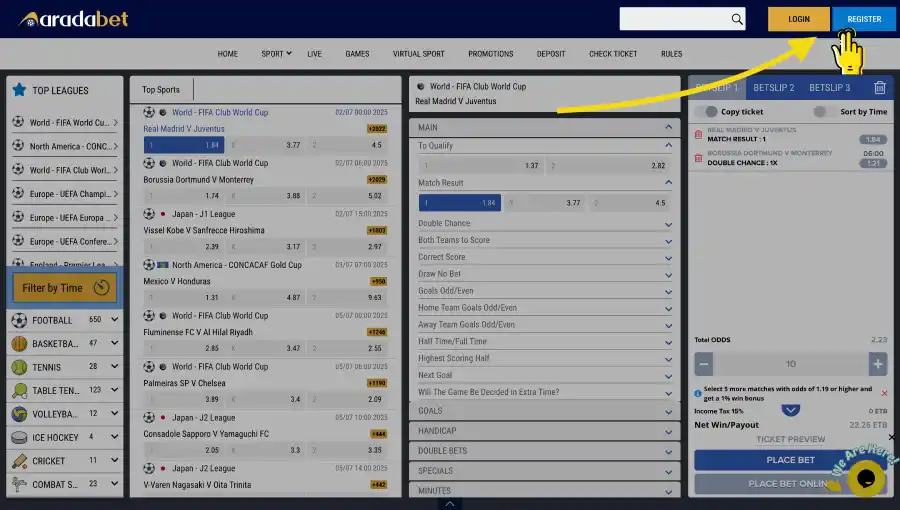Select 1.74 home odds for Borussia Dortmund V Monterrey
The width and height of the screenshot is (900, 510).
click(184, 196)
